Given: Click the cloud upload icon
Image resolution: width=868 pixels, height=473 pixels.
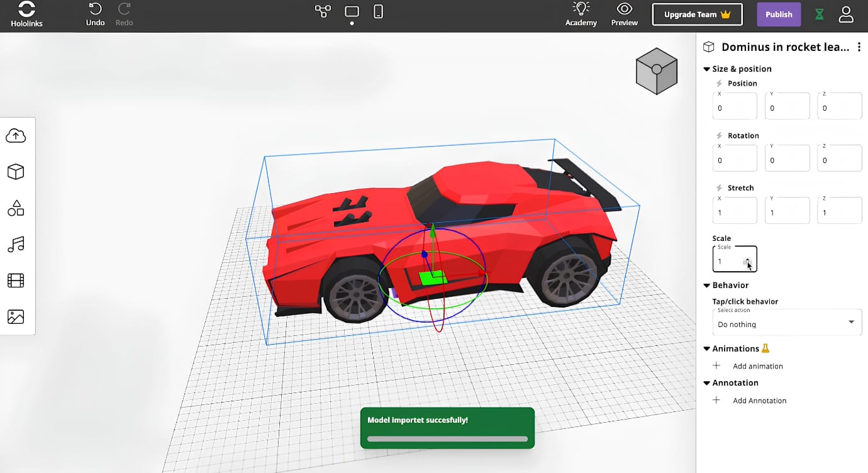Looking at the screenshot, I should 16,135.
